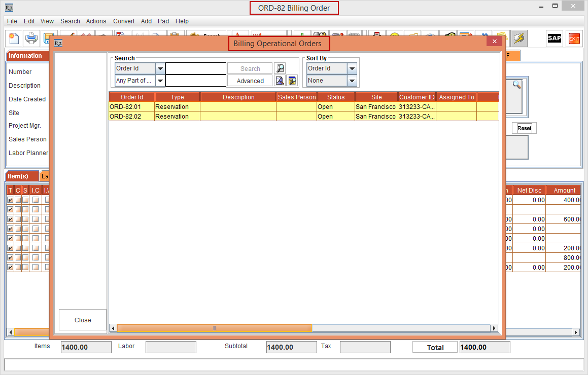This screenshot has width=588, height=375.
Task: Click the SAP toolbar icon
Action: [554, 39]
